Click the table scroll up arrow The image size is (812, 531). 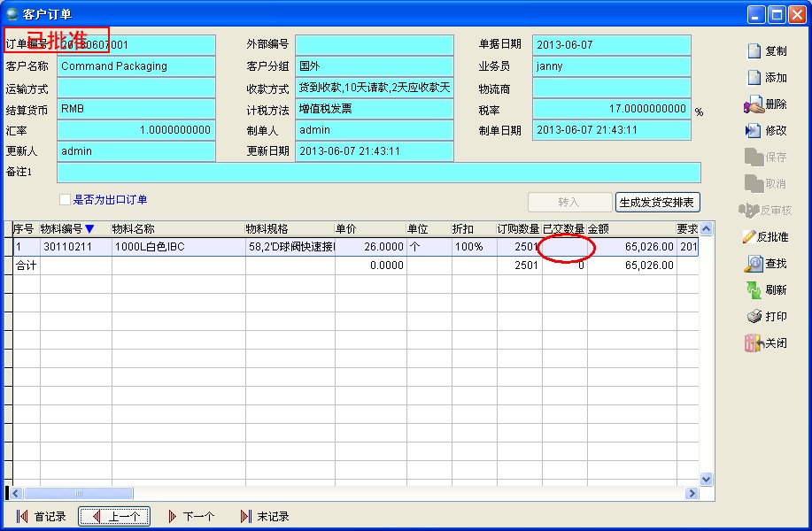pyautogui.click(x=707, y=229)
